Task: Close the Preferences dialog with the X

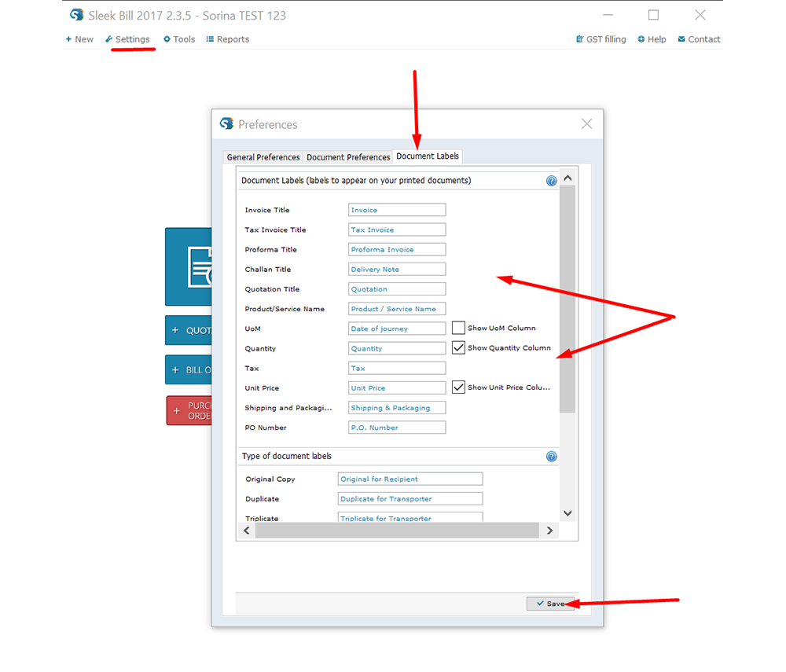Action: 586,124
